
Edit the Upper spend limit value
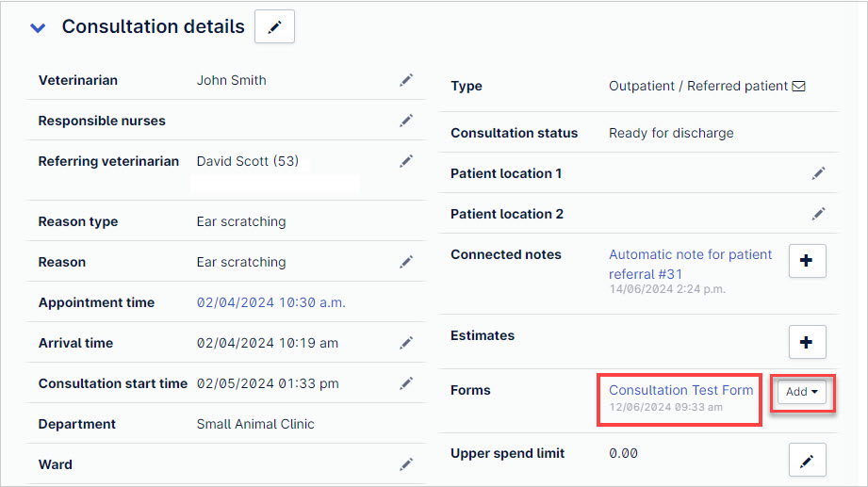[807, 460]
